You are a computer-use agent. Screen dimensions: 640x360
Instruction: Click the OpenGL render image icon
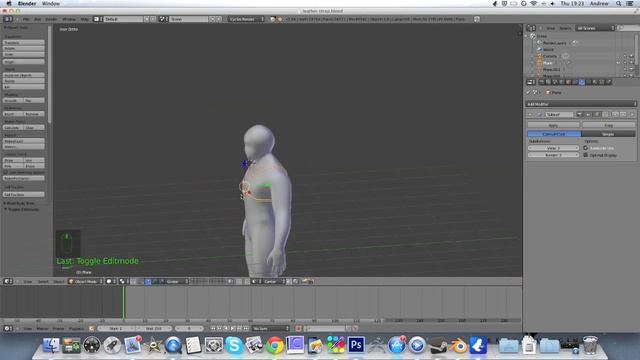pos(304,281)
